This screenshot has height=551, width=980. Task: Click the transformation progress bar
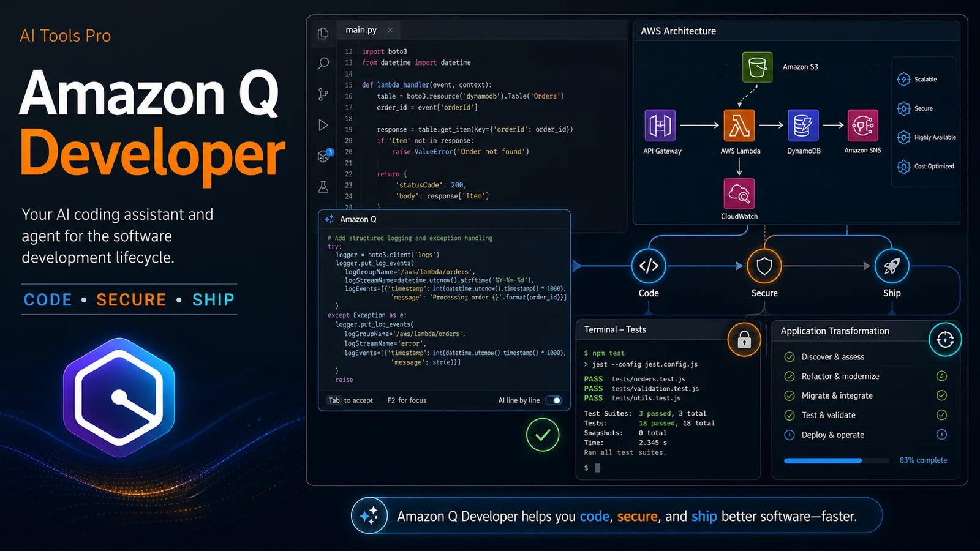click(837, 460)
